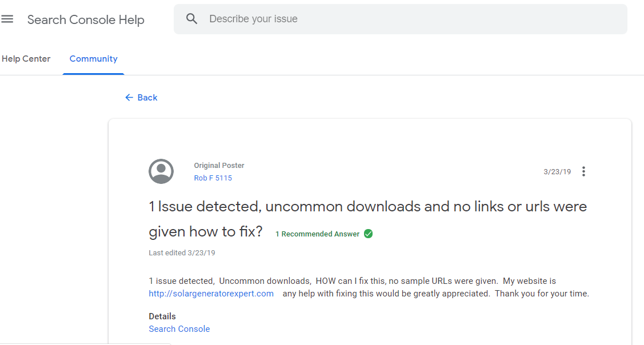The height and width of the screenshot is (345, 644).
Task: Click the 1 Recommended Answer label
Action: point(318,234)
